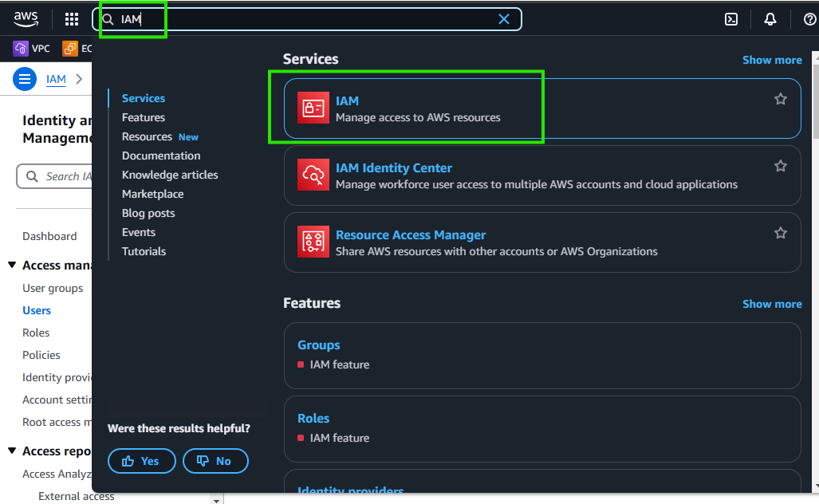Favorite the IAM service with star
Viewport: 819px width, 504px height.
(x=781, y=99)
